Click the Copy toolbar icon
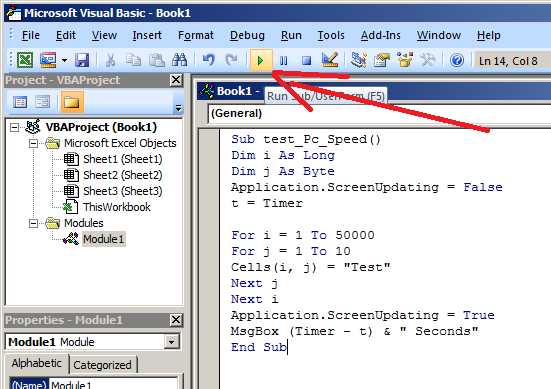This screenshot has width=551, height=389. coord(133,60)
